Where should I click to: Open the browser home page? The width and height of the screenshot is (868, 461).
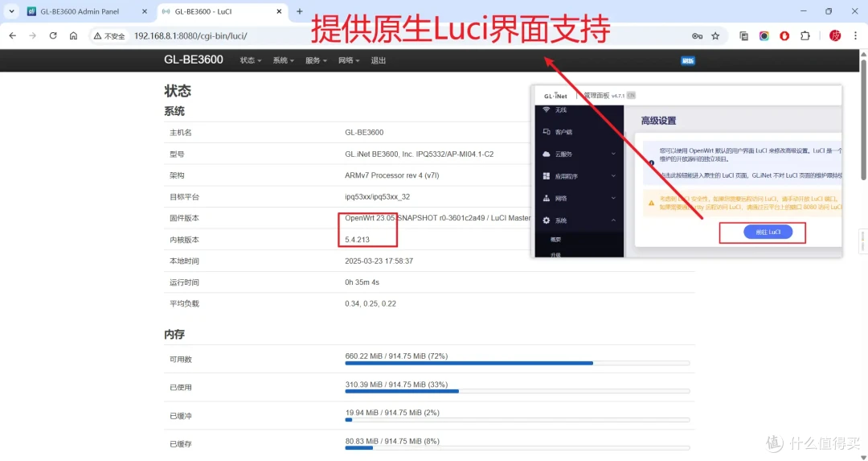tap(73, 35)
